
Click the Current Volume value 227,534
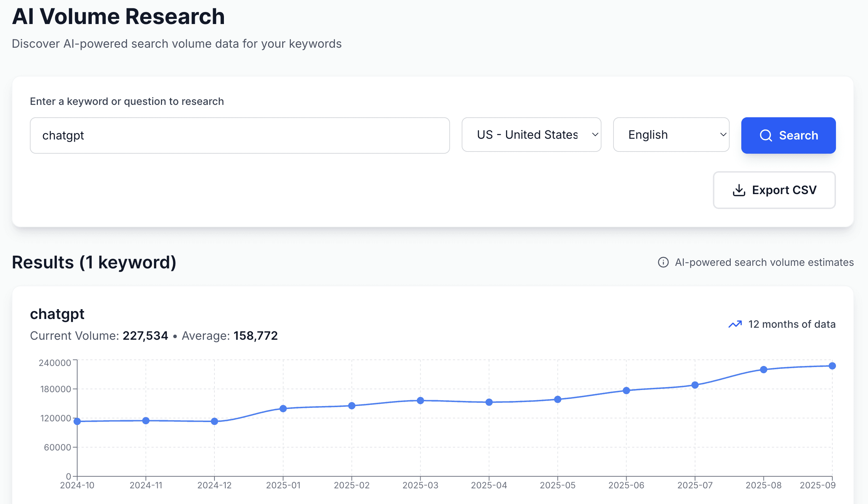[145, 335]
